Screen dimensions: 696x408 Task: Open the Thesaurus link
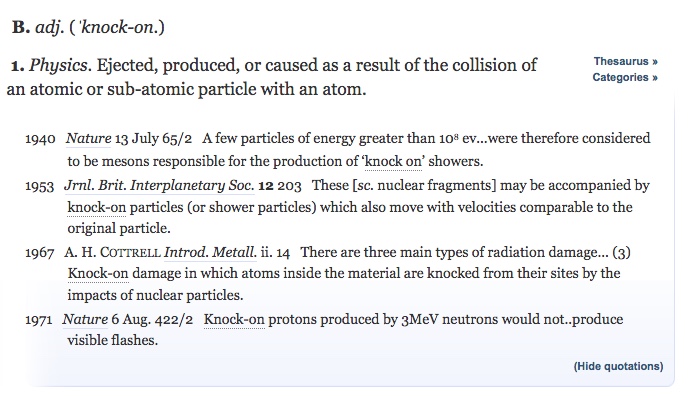(625, 61)
